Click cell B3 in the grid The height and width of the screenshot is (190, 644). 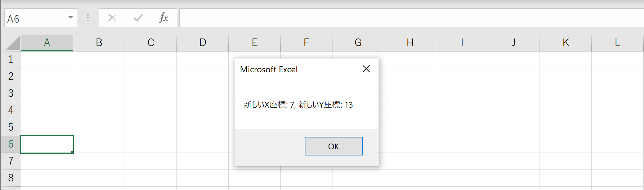click(x=99, y=94)
